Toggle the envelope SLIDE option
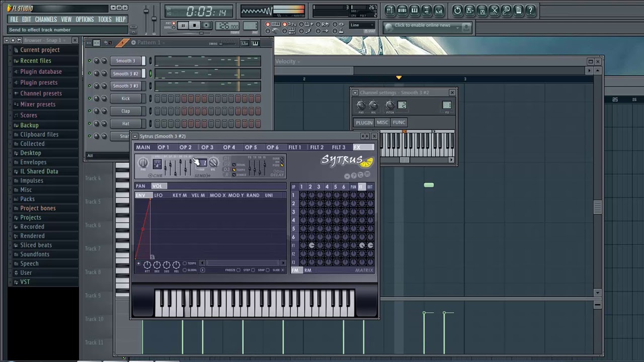The image size is (644, 362). pyautogui.click(x=283, y=270)
